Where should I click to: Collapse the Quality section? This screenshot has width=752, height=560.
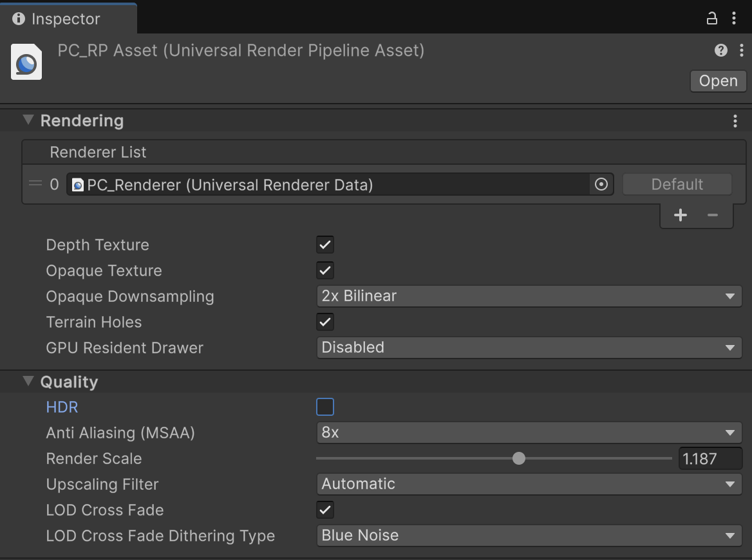pos(28,381)
